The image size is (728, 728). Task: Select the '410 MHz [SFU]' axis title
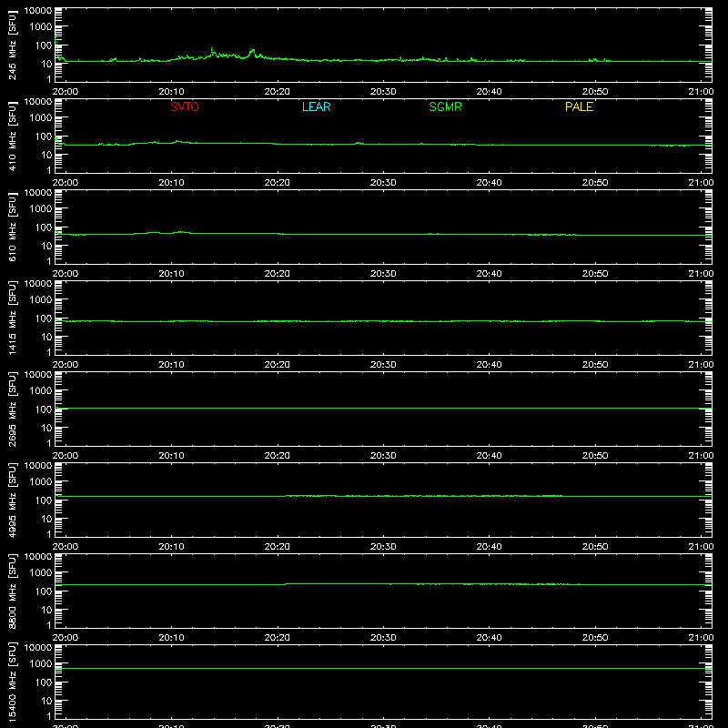12,136
